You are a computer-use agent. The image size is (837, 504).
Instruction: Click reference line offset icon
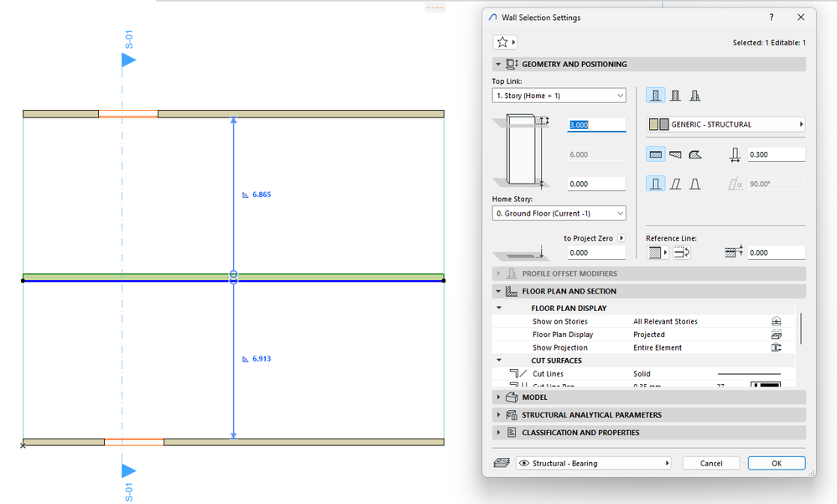pos(734,252)
